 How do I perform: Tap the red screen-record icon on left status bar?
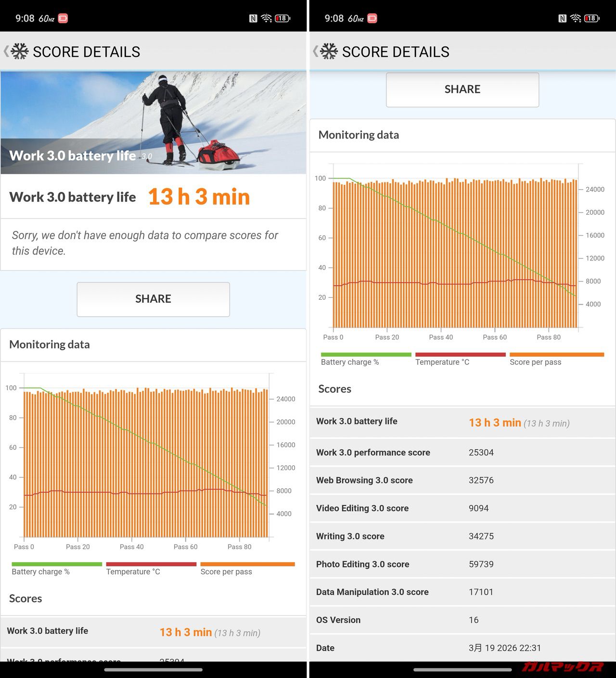point(63,18)
